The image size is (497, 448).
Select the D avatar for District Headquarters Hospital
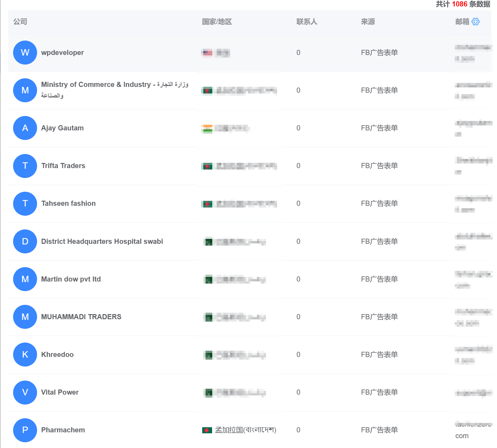(x=25, y=241)
